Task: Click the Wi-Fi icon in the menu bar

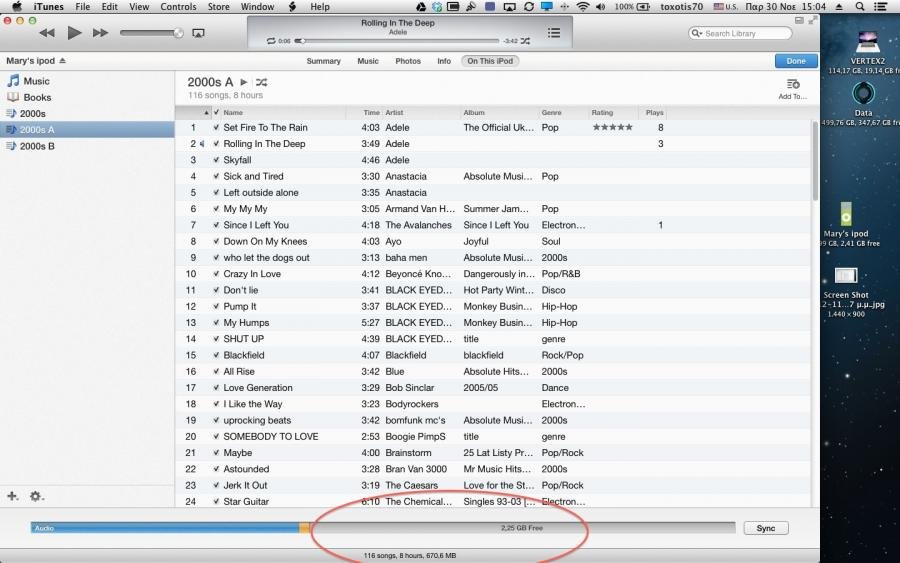Action: [x=583, y=7]
